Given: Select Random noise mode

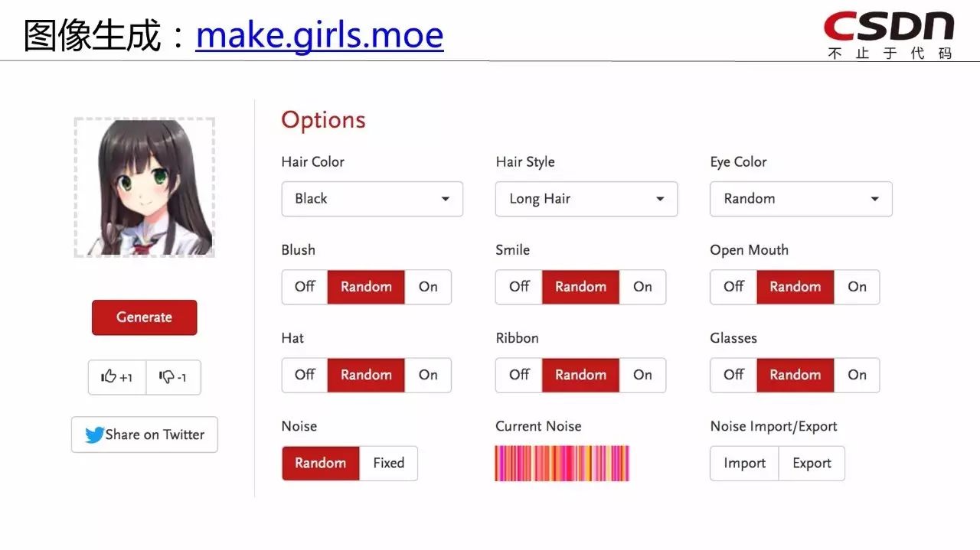Looking at the screenshot, I should click(x=320, y=464).
